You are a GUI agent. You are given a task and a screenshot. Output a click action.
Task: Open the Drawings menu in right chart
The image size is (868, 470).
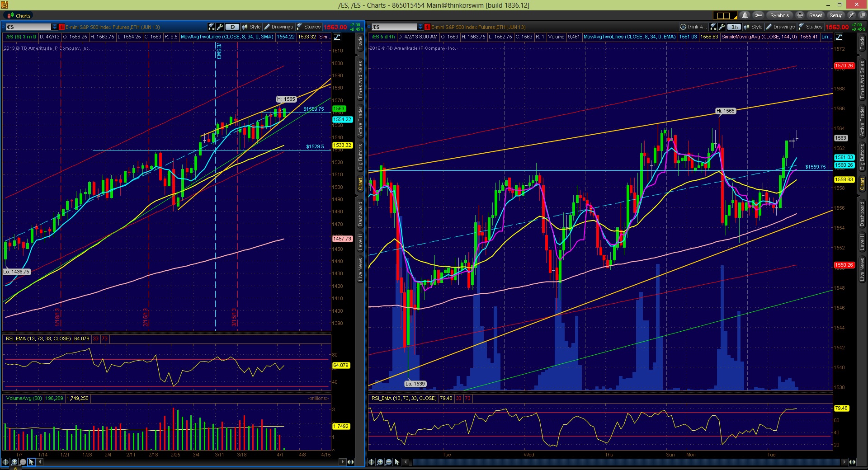pyautogui.click(x=780, y=27)
